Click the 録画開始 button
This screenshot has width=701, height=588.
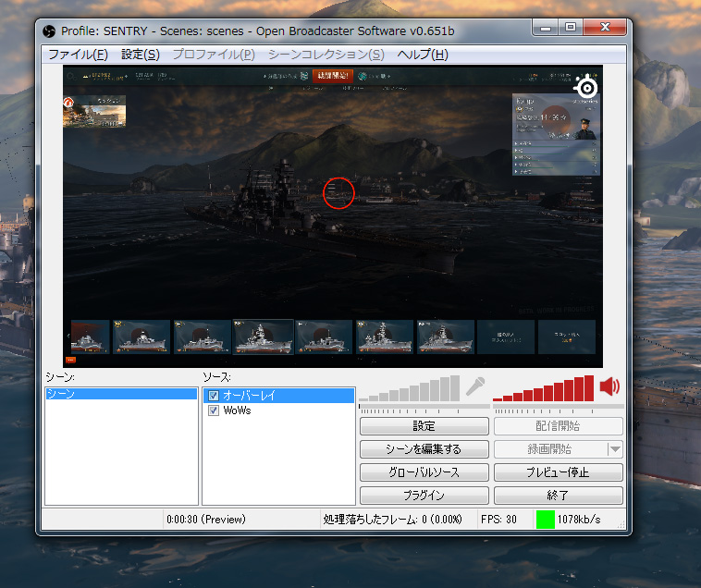click(x=550, y=449)
